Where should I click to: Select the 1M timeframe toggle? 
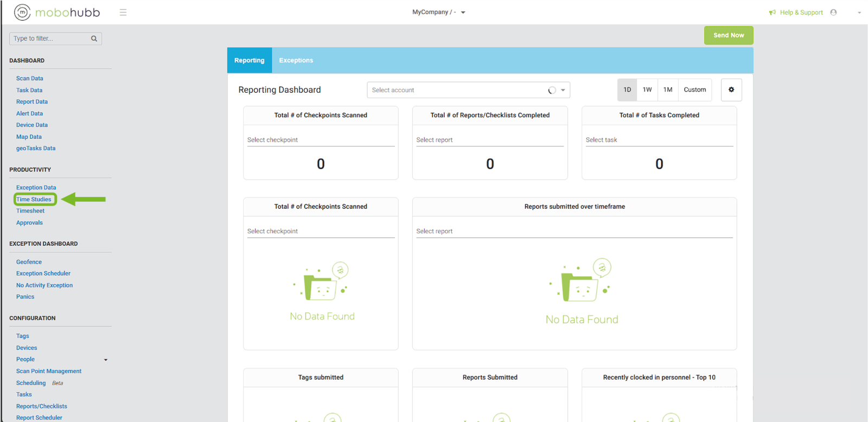[x=668, y=90]
